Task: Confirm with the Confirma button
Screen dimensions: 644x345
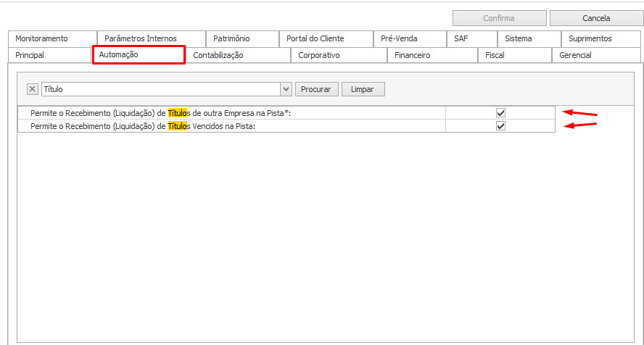Action: click(500, 18)
